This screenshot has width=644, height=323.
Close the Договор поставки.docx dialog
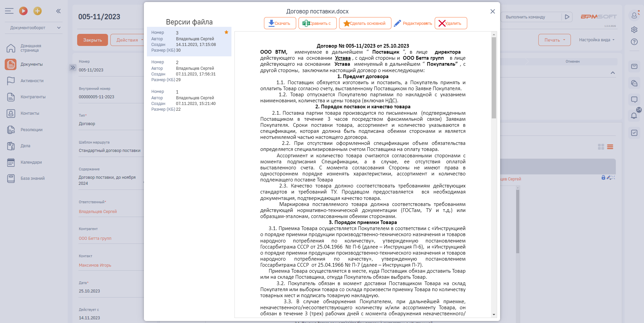(492, 11)
